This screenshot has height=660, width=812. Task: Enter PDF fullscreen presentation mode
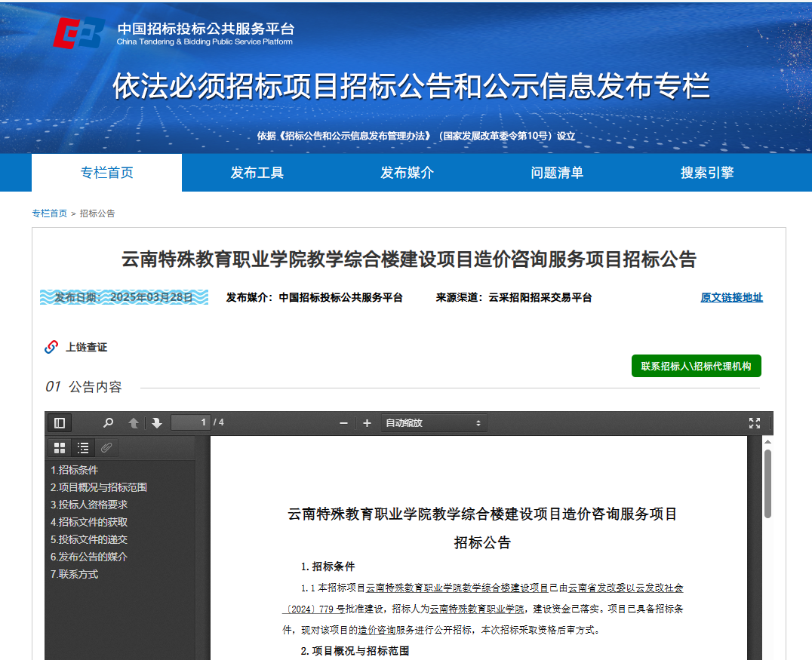(x=754, y=423)
